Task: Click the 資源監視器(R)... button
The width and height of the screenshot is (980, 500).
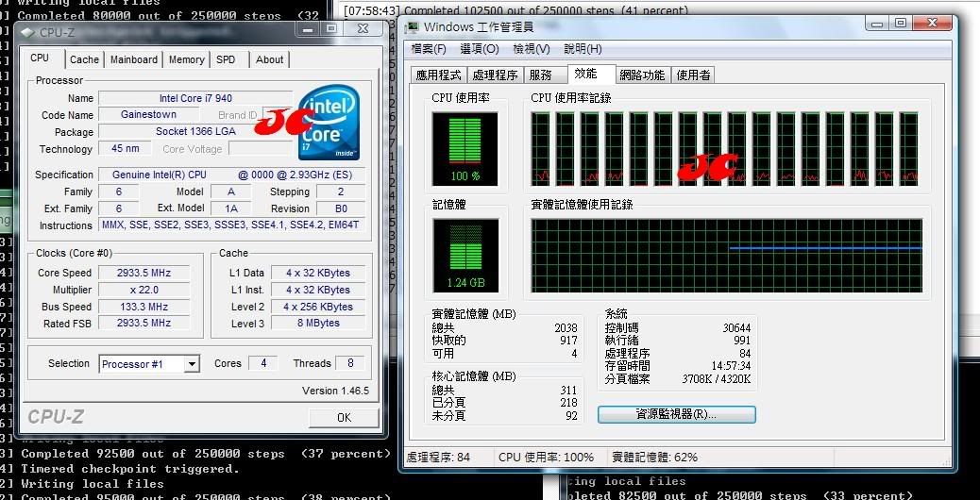Action: [676, 414]
